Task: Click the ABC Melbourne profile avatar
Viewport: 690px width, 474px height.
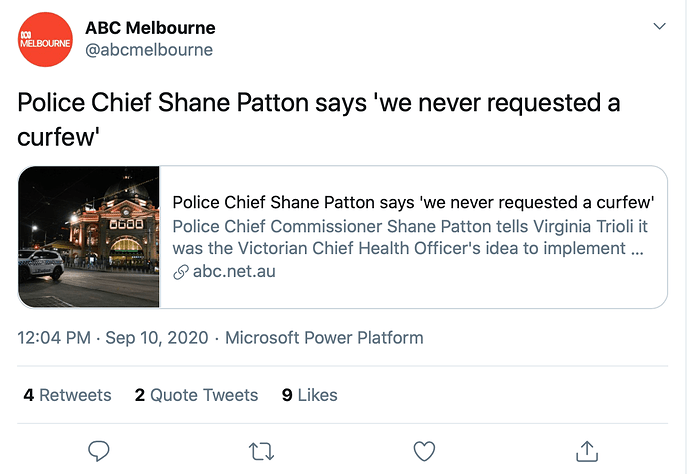Action: point(46,39)
